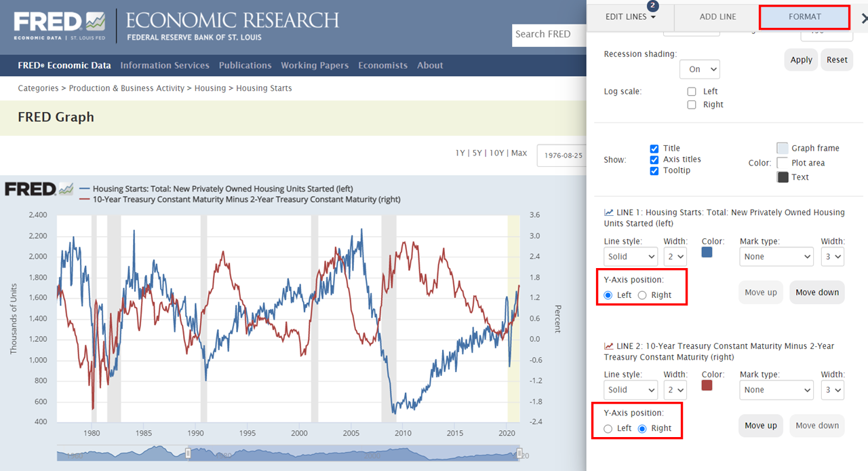Open LINE 2 mark Width dropdown
The width and height of the screenshot is (868, 471).
tap(832, 390)
